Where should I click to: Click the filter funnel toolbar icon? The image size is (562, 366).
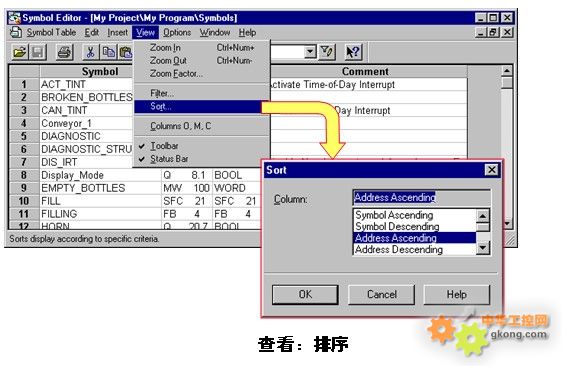coord(326,52)
